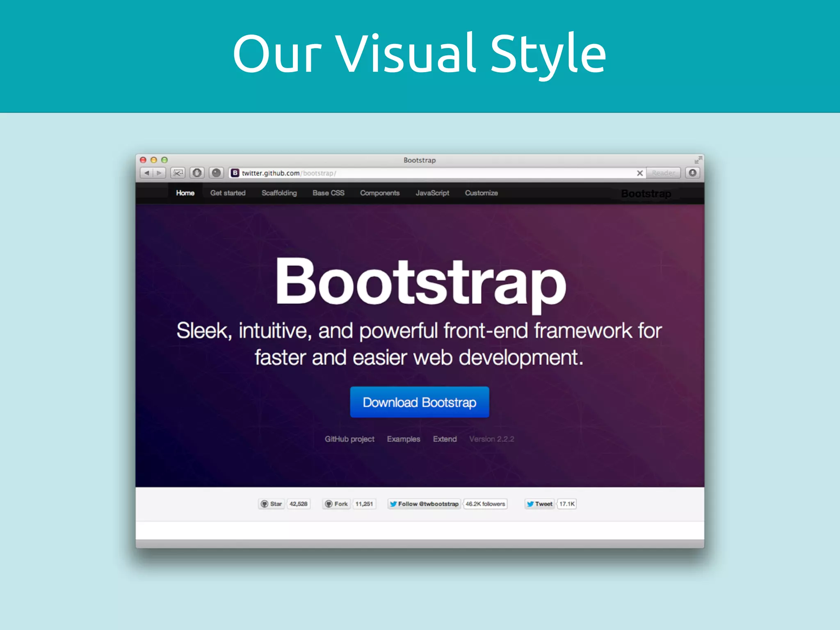The width and height of the screenshot is (840, 630).
Task: Open the Base CSS nav item
Action: [x=329, y=193]
